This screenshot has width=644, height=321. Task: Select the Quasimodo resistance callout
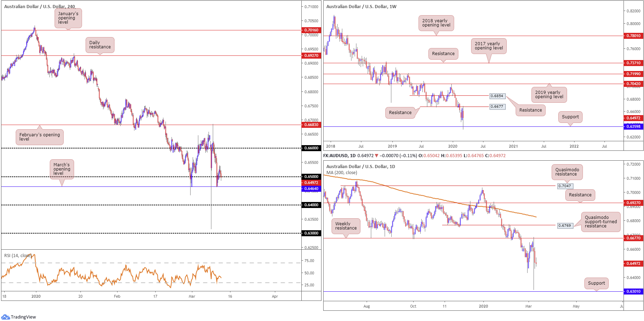567,172
